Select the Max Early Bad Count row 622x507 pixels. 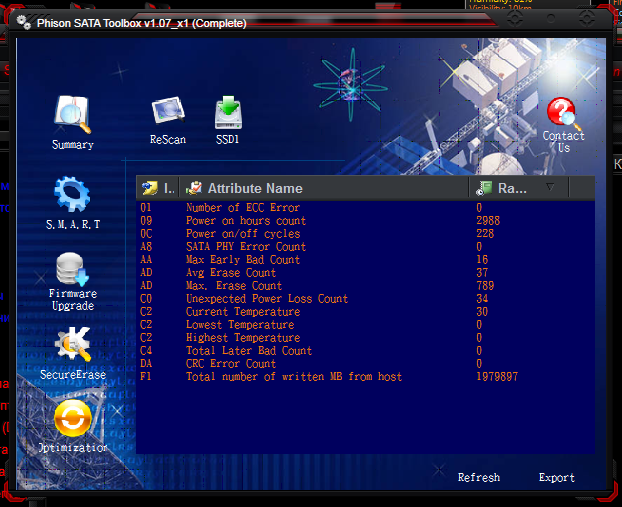[x=365, y=260]
